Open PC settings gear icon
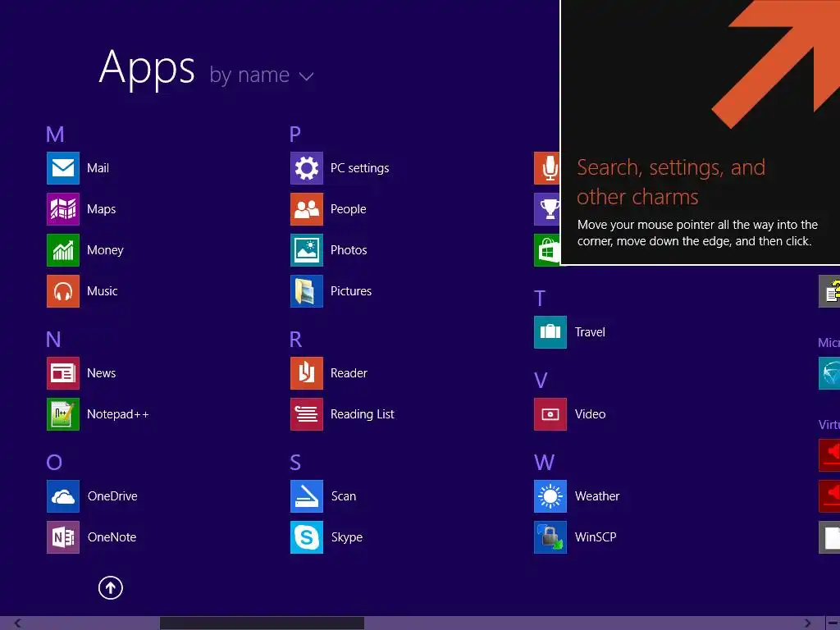 point(307,167)
